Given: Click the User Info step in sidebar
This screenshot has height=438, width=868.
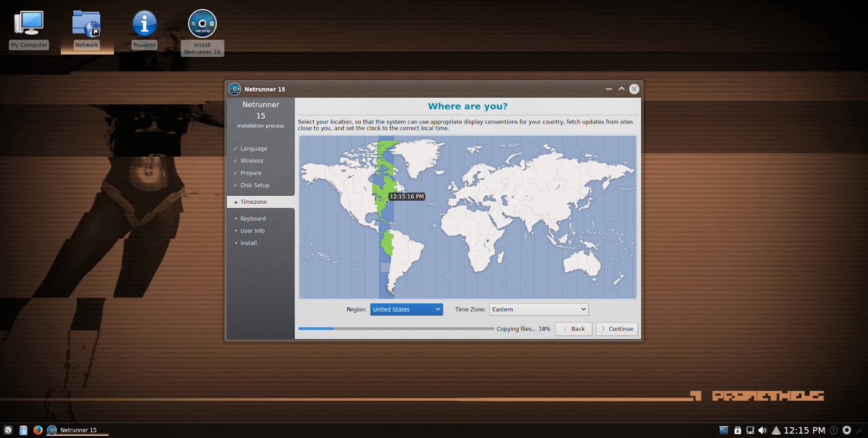Looking at the screenshot, I should (252, 231).
